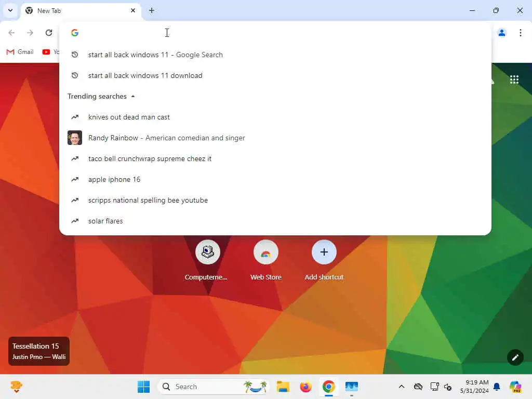Viewport: 532px width, 399px height.
Task: Click the Randy Rainbow thumbnail photo
Action: point(75,138)
